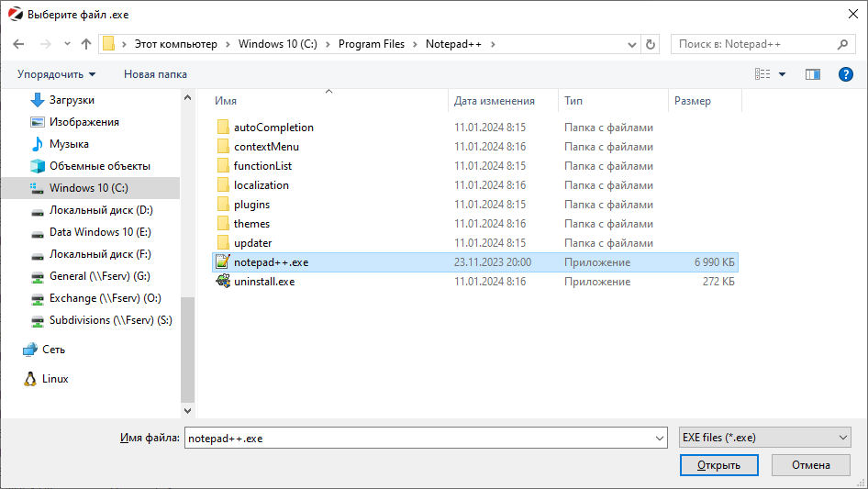Click the refresh icon in address bar
868x489 pixels.
click(651, 44)
